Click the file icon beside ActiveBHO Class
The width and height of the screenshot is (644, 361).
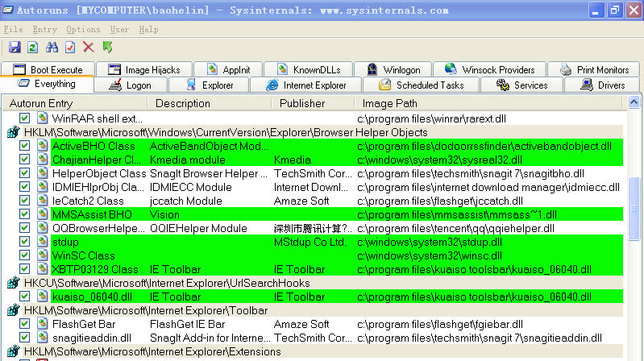click(42, 146)
